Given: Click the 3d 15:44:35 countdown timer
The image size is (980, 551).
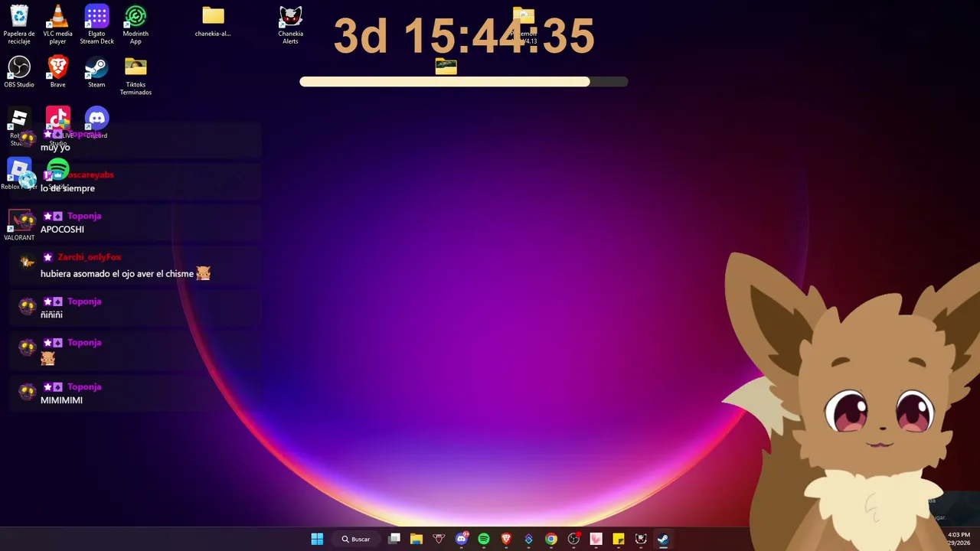Looking at the screenshot, I should point(464,36).
